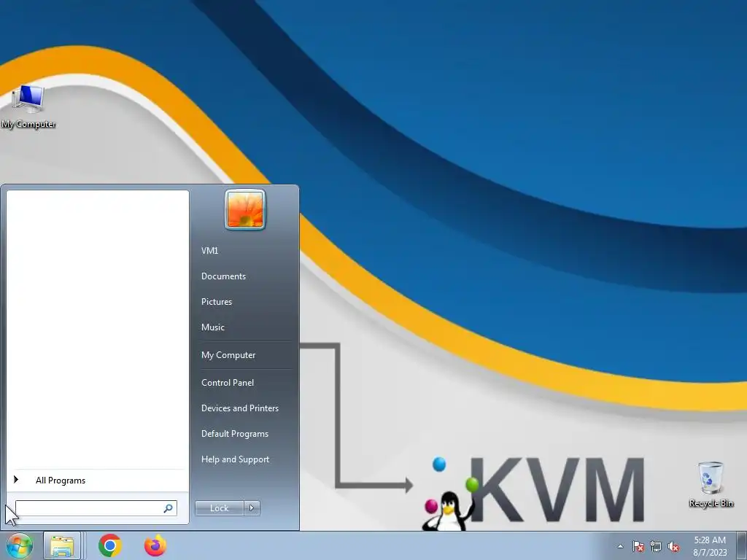Open the VM1 user folder

click(x=209, y=251)
